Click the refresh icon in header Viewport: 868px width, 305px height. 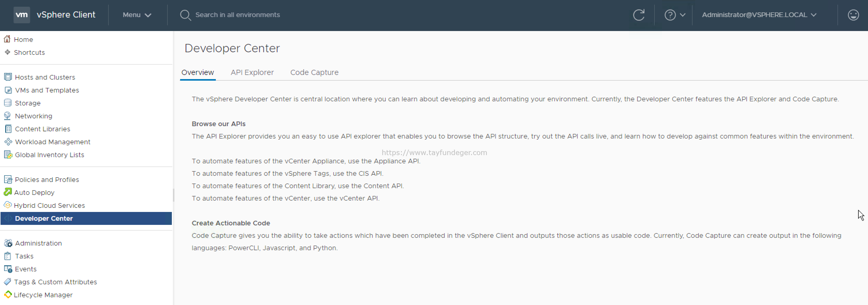[x=638, y=15]
